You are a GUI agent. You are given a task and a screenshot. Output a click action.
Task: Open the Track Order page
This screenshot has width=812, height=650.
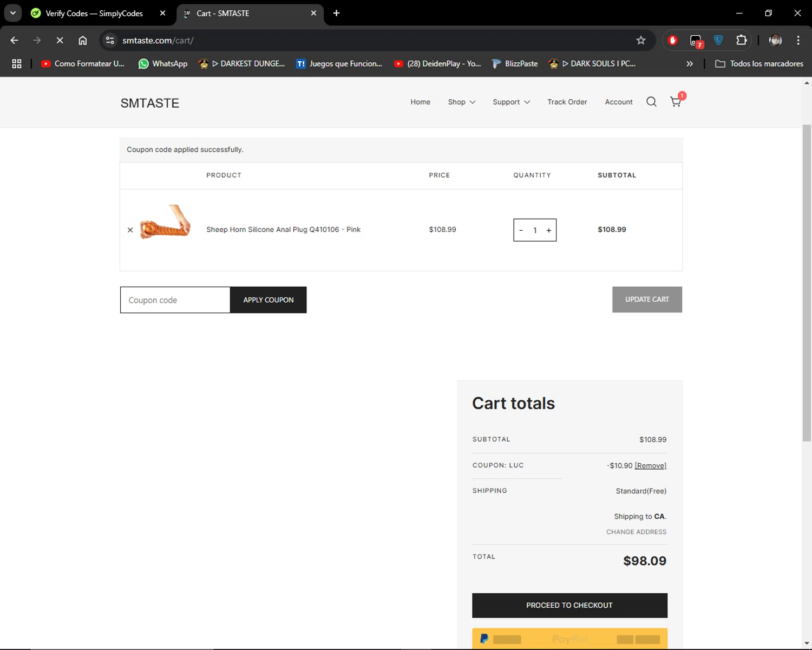(x=567, y=102)
